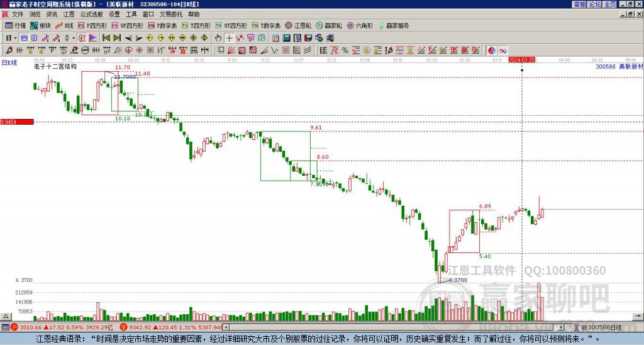Open the 江恩轮 Gann wheel

[x=298, y=25]
